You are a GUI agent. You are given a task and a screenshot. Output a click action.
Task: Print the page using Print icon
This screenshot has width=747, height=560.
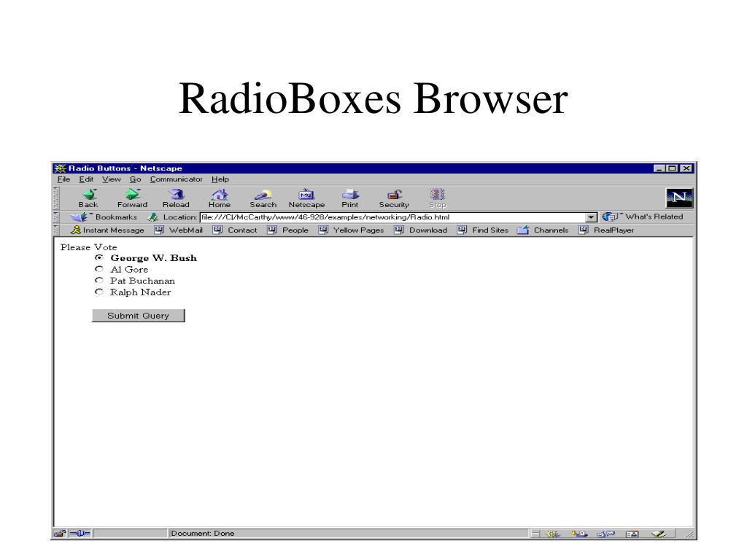click(350, 194)
